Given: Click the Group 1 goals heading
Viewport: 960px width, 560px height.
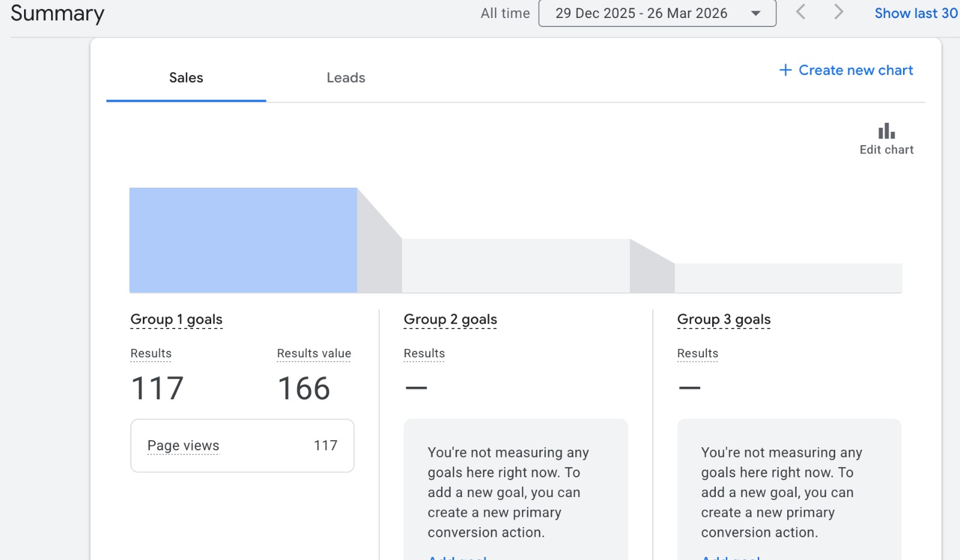Looking at the screenshot, I should point(176,320).
